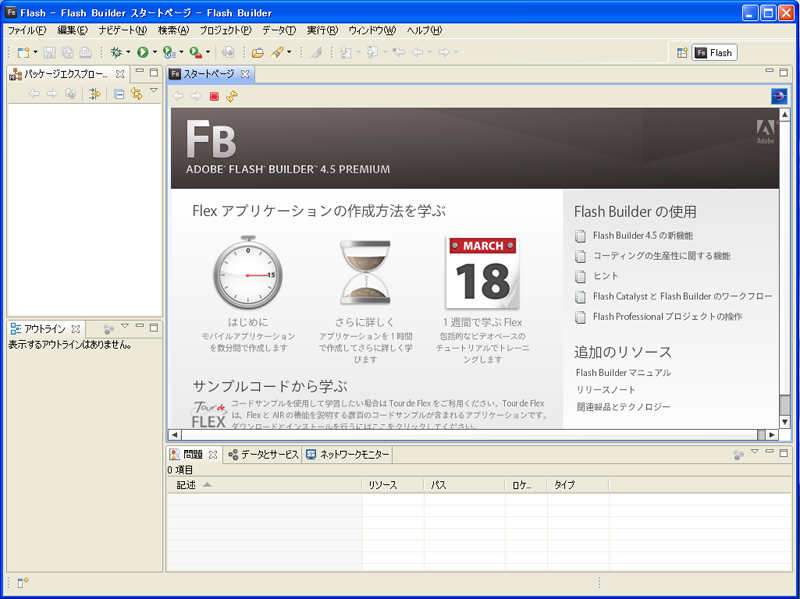Open the 実行 menu
Image resolution: width=800 pixels, height=599 pixels.
[322, 30]
